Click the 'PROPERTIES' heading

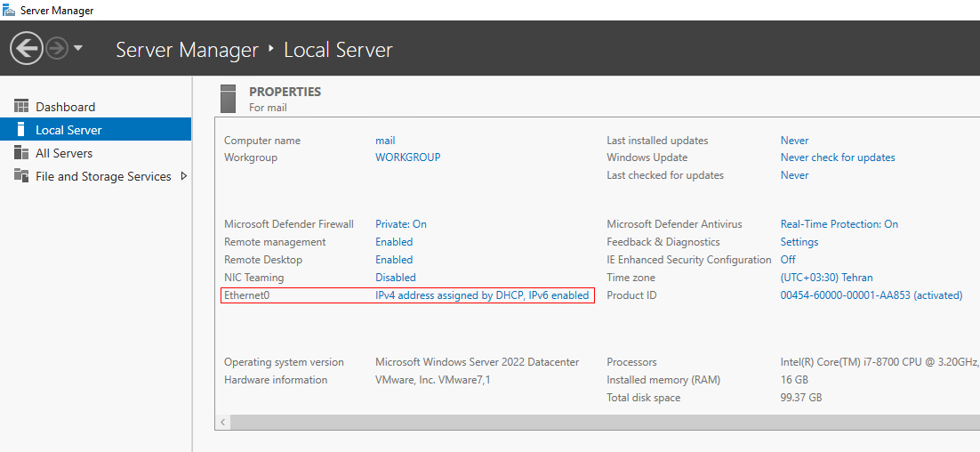point(285,92)
